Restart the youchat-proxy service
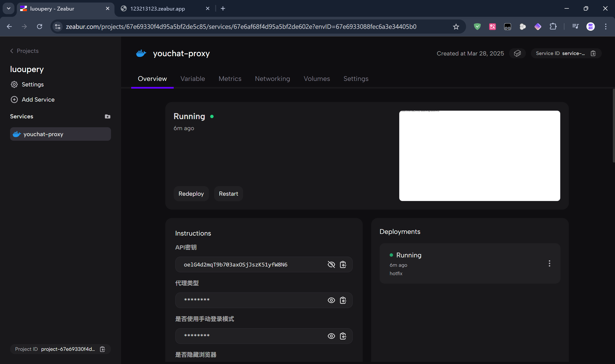The width and height of the screenshot is (615, 364). coord(228,194)
